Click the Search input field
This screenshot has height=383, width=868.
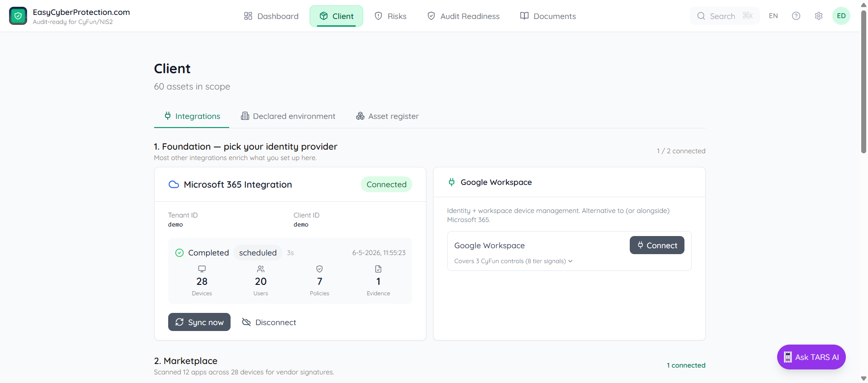click(725, 16)
